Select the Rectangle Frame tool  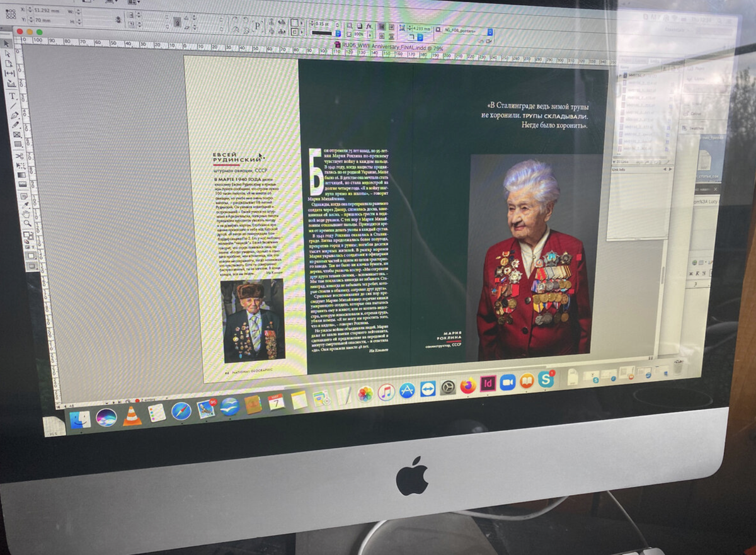16,135
